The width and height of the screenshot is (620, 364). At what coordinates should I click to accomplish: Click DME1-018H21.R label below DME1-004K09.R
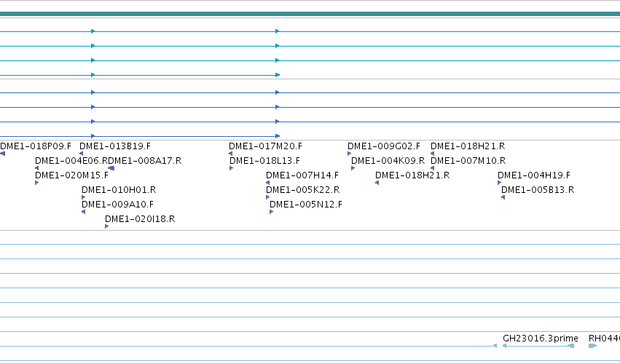pyautogui.click(x=412, y=175)
